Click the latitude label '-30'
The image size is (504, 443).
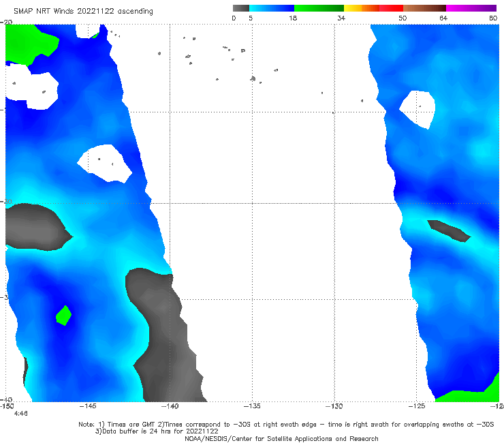pyautogui.click(x=6, y=201)
